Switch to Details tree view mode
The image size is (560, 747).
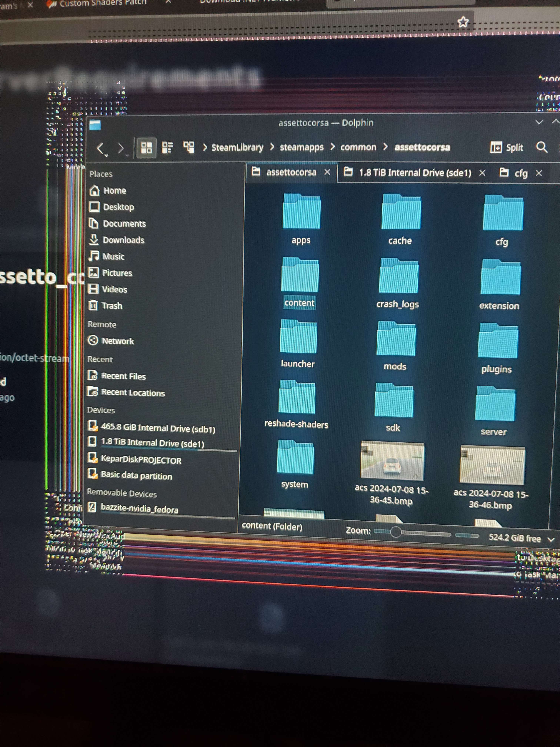(x=189, y=147)
